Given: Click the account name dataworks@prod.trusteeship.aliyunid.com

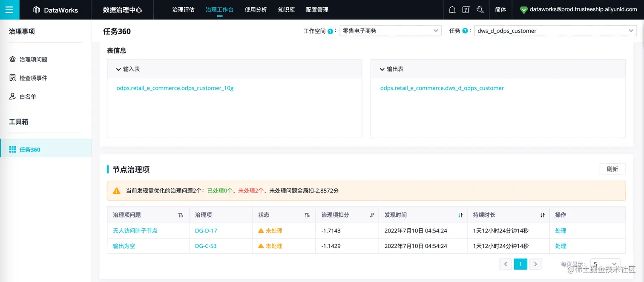Looking at the screenshot, I should (x=583, y=9).
